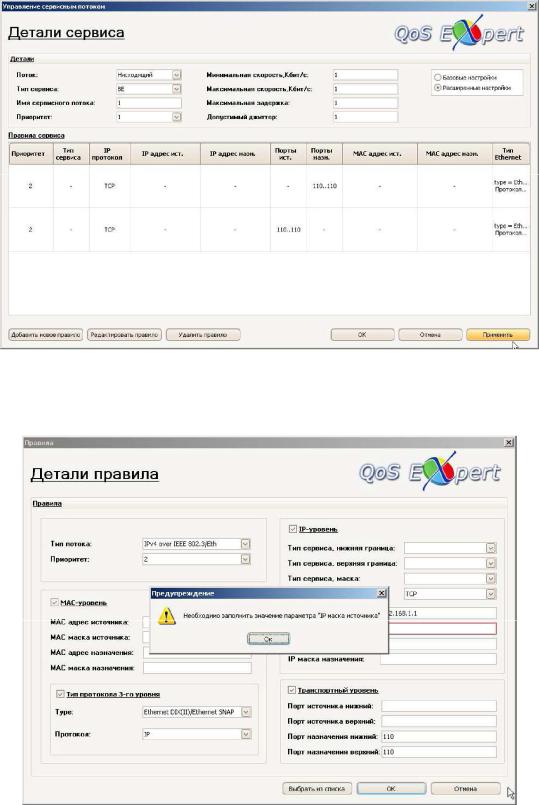This screenshot has height=805, width=539.
Task: Open the Тип сервиса dropdown showing BE
Action: tap(177, 89)
